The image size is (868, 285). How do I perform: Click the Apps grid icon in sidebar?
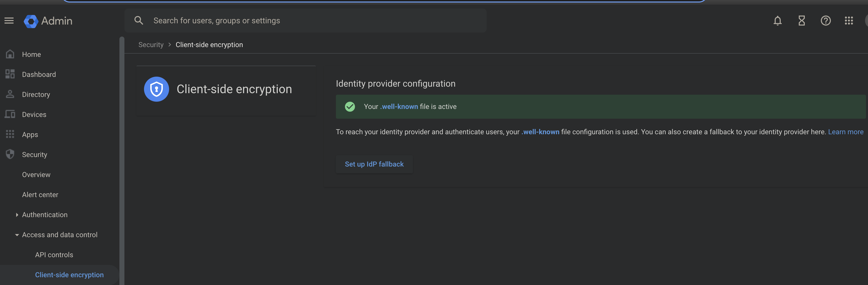(x=10, y=134)
